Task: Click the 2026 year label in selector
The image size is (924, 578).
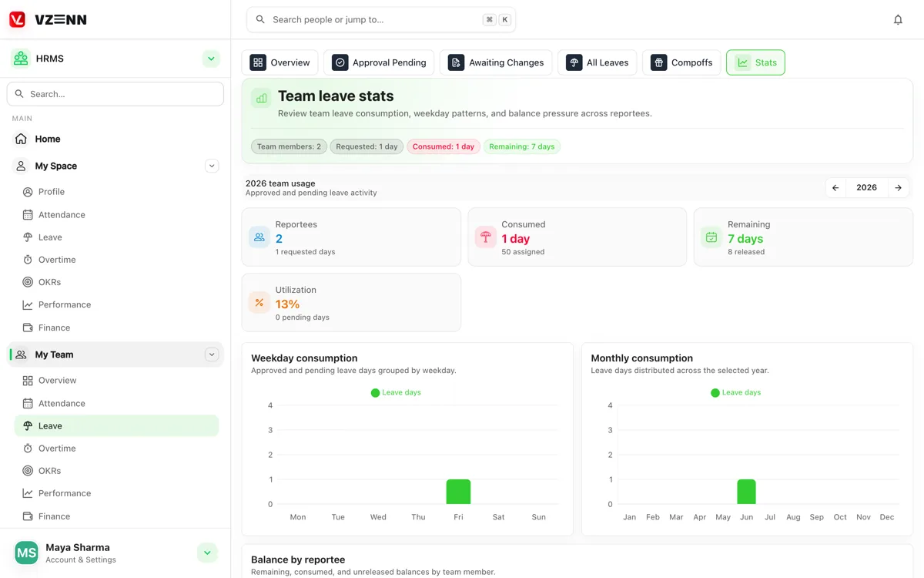Action: (866, 187)
